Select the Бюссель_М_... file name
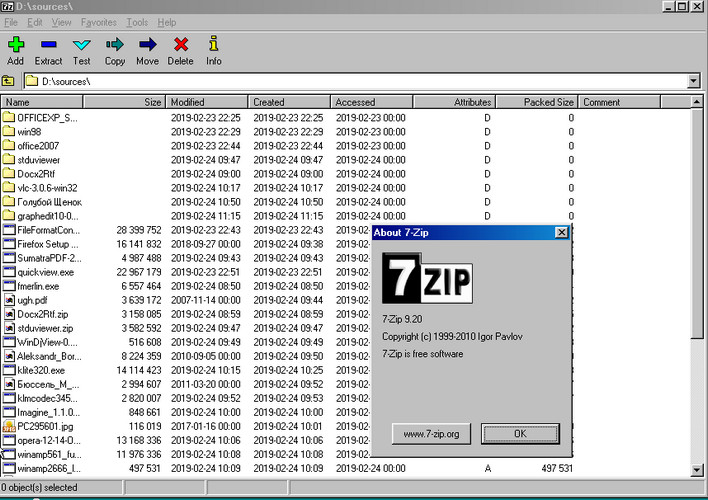The width and height of the screenshot is (708, 500). [48, 384]
